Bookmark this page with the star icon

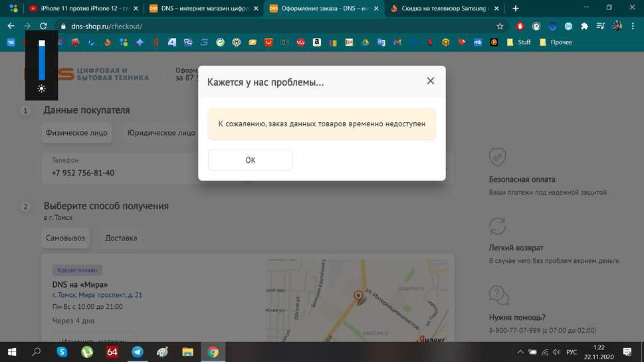coord(500,26)
